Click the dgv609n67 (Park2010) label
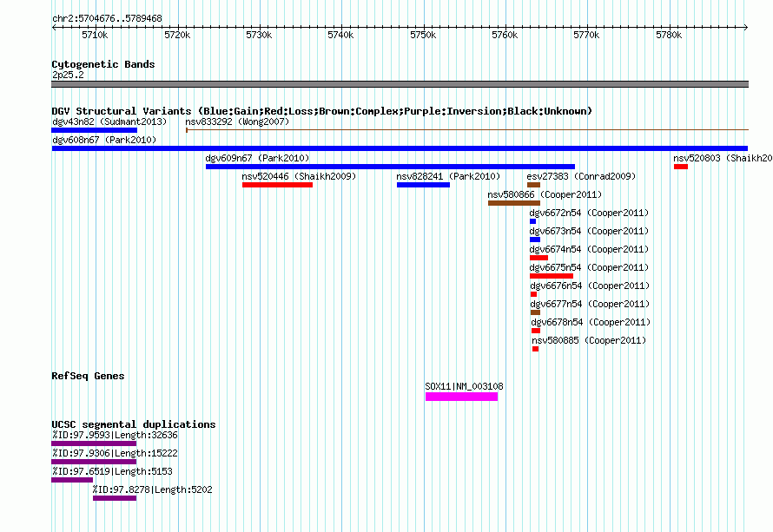The image size is (773, 532). point(257,158)
